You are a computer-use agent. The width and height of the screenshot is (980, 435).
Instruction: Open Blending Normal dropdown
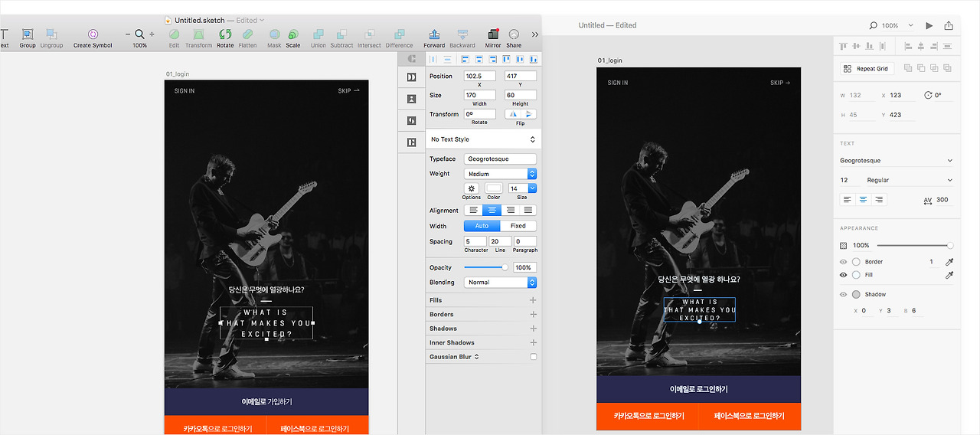tap(500, 283)
